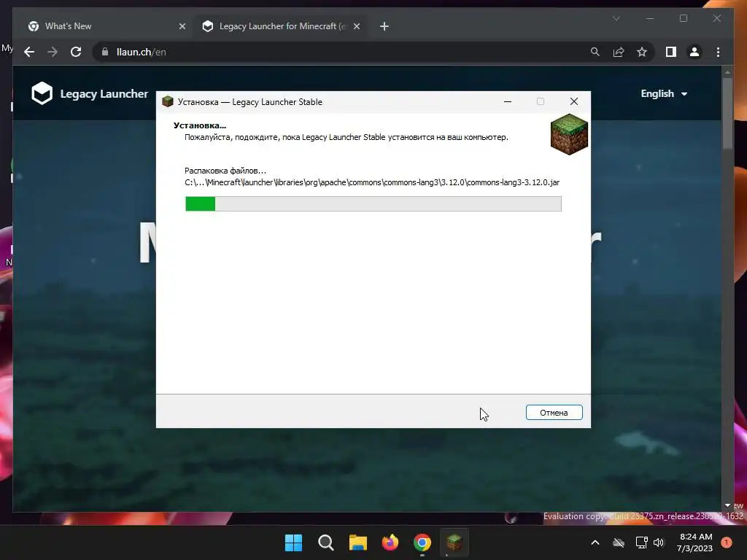Open Chrome three-dot menu
This screenshot has height=560, width=747.
[718, 52]
